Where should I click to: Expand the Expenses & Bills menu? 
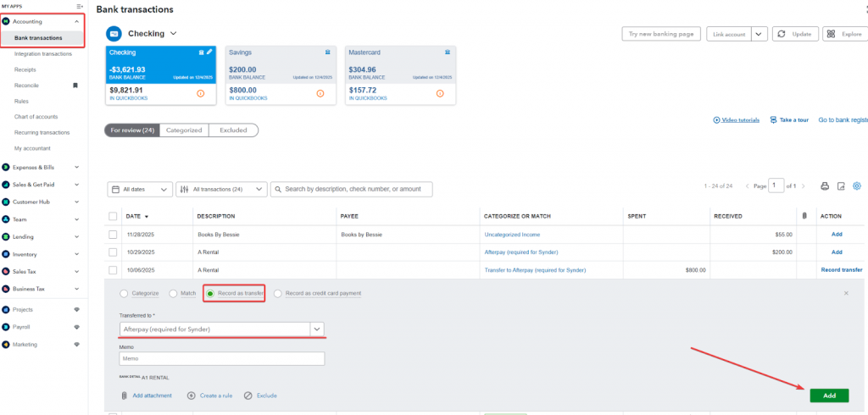coord(77,168)
